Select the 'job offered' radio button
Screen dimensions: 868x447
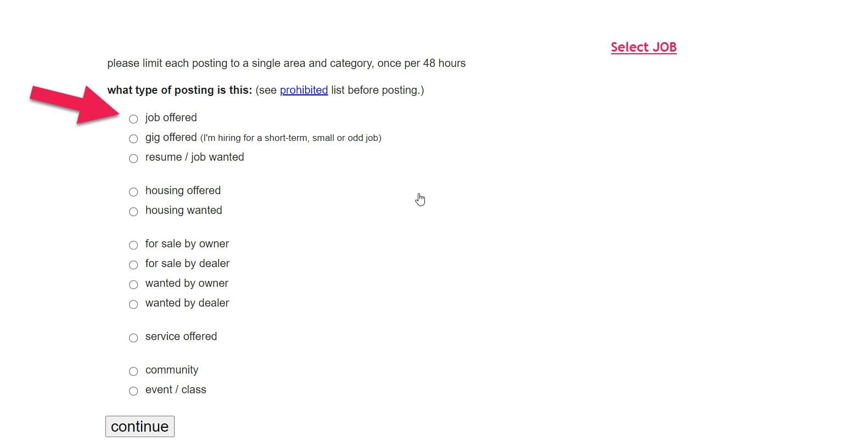coord(133,119)
